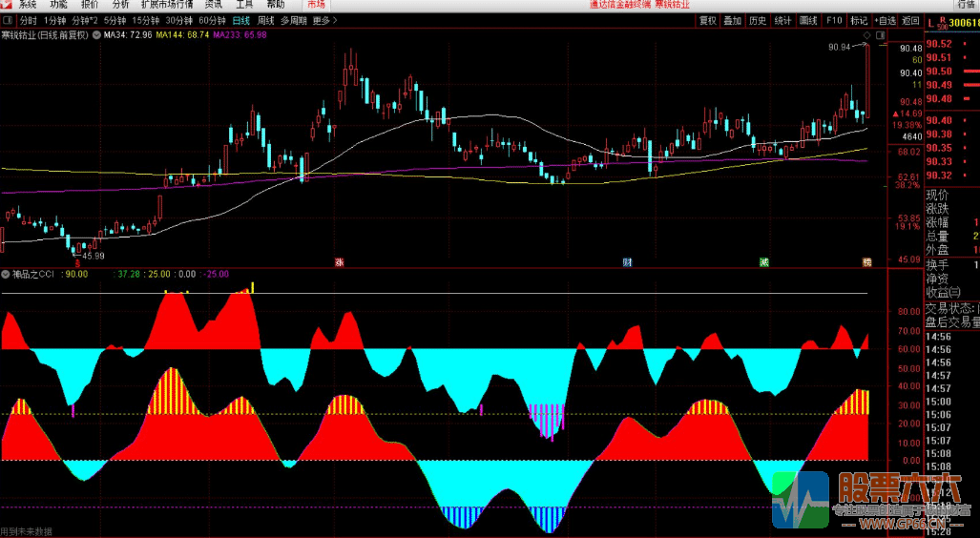This screenshot has width=980, height=538.
Task: Click the 复权 button
Action: (x=707, y=21)
